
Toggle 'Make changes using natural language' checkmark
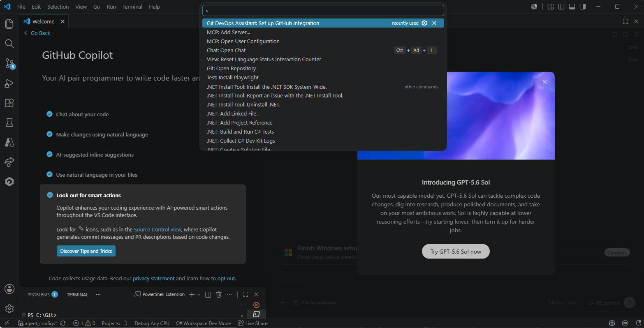49,134
